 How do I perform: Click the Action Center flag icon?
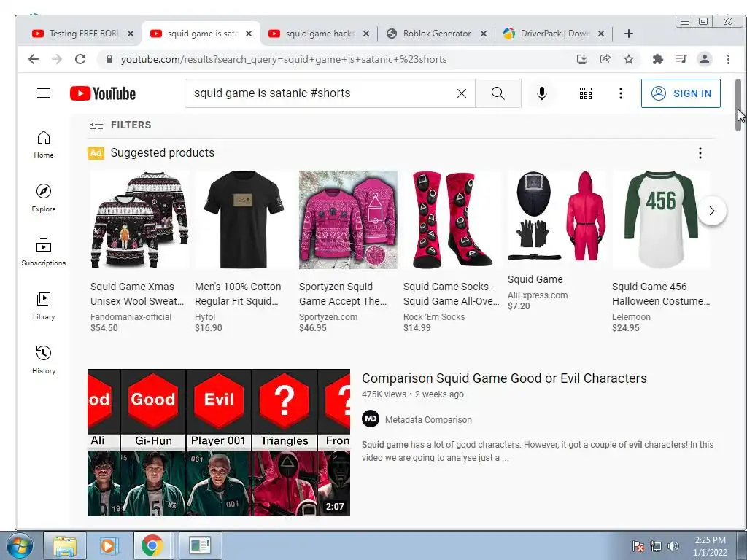[x=638, y=546]
